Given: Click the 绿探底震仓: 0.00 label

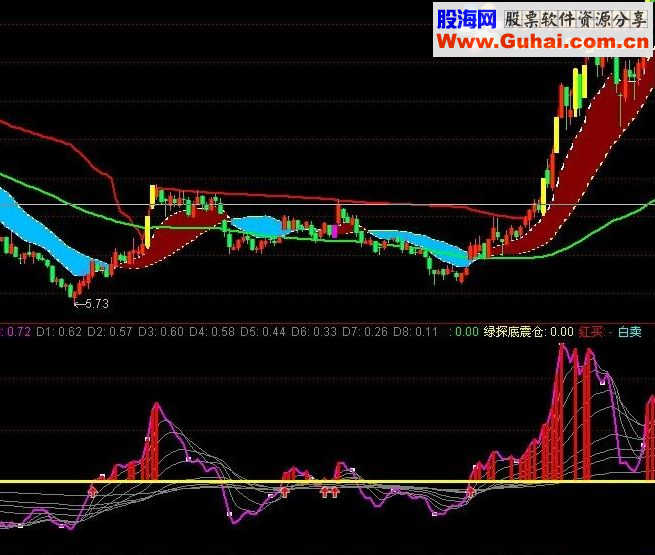Looking at the screenshot, I should pyautogui.click(x=528, y=332).
